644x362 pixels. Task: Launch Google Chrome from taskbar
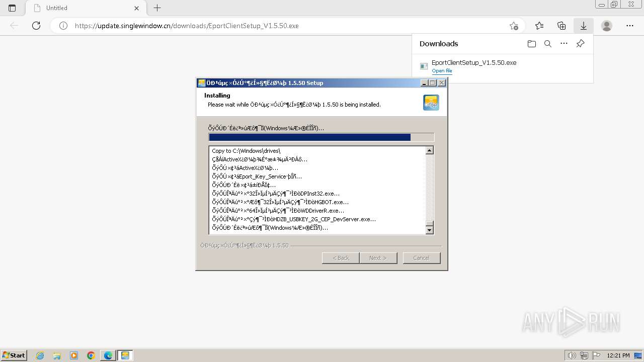tap(91, 355)
